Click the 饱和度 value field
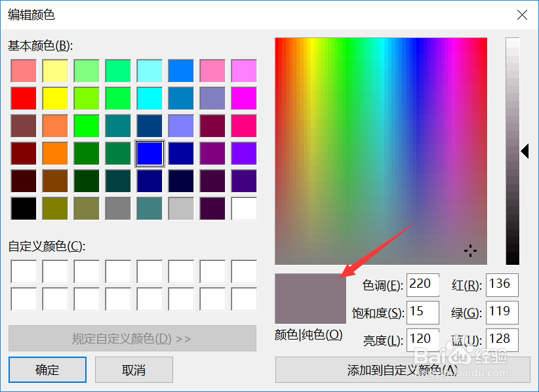The width and height of the screenshot is (539, 392). (x=423, y=312)
